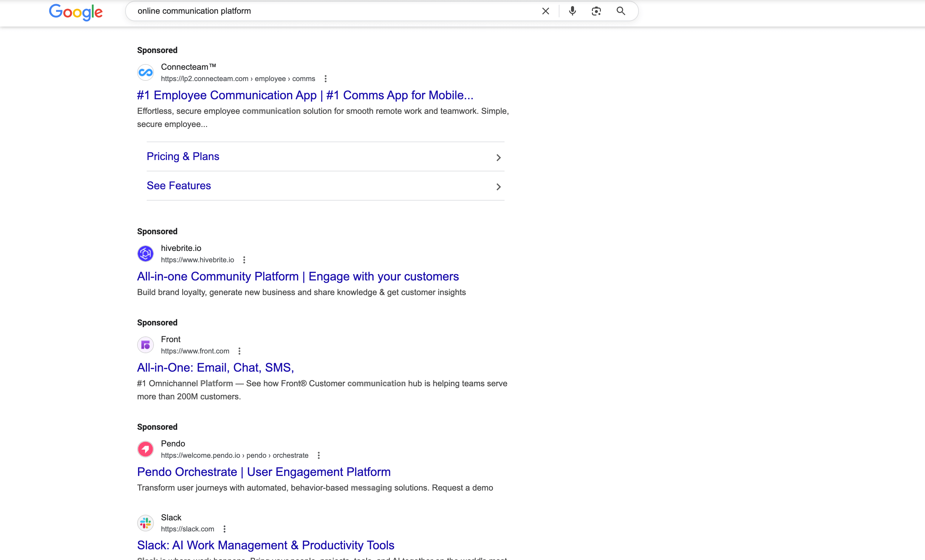The height and width of the screenshot is (560, 925).
Task: Click the Pendo site name
Action: pyautogui.click(x=173, y=443)
